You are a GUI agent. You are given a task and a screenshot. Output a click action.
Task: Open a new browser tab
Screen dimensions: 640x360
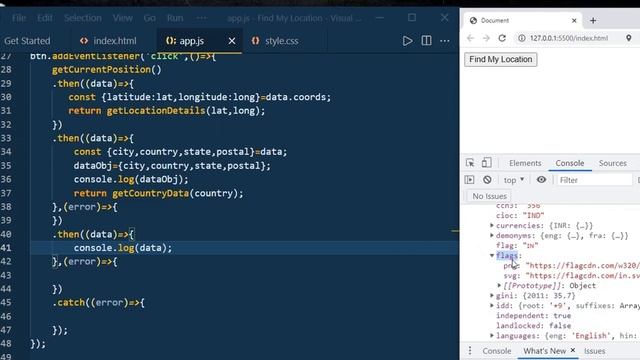(593, 20)
